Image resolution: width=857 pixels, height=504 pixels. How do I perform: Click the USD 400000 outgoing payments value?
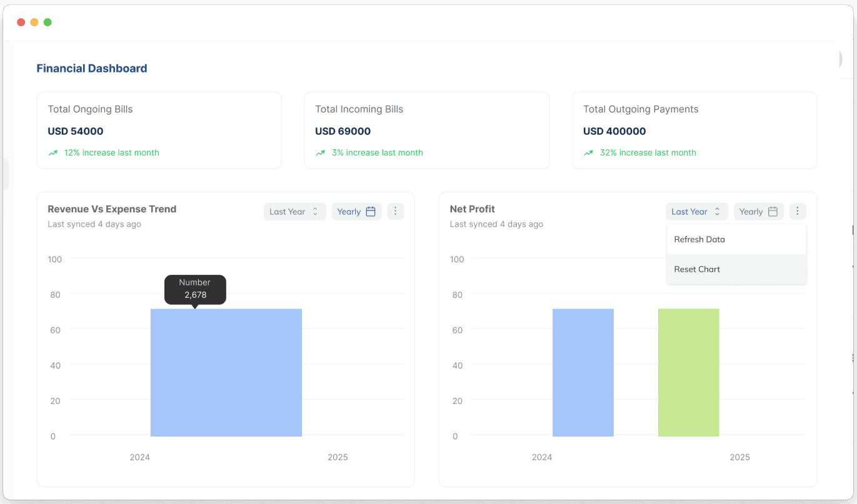pos(614,131)
